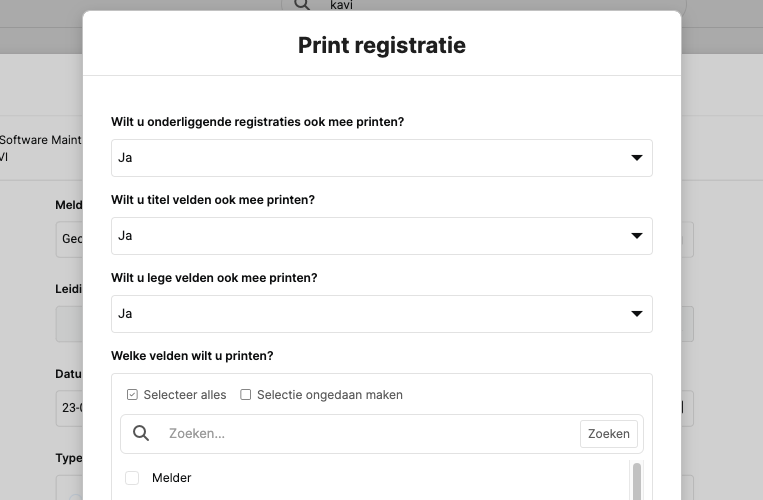Click the arrow icon for empty fields
763x500 pixels.
[x=636, y=314]
